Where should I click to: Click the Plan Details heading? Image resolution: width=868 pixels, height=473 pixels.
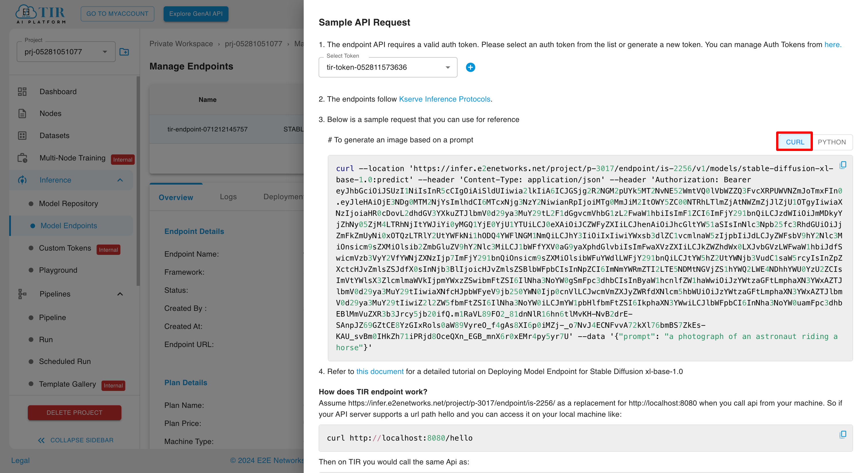[x=186, y=383]
